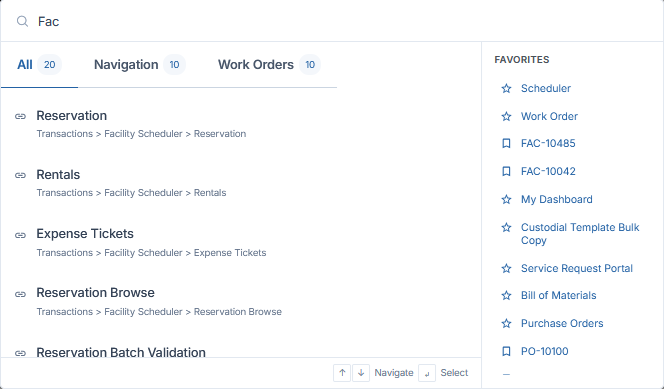Click star icon next to Scheduler
This screenshot has height=389, width=664.
[506, 88]
